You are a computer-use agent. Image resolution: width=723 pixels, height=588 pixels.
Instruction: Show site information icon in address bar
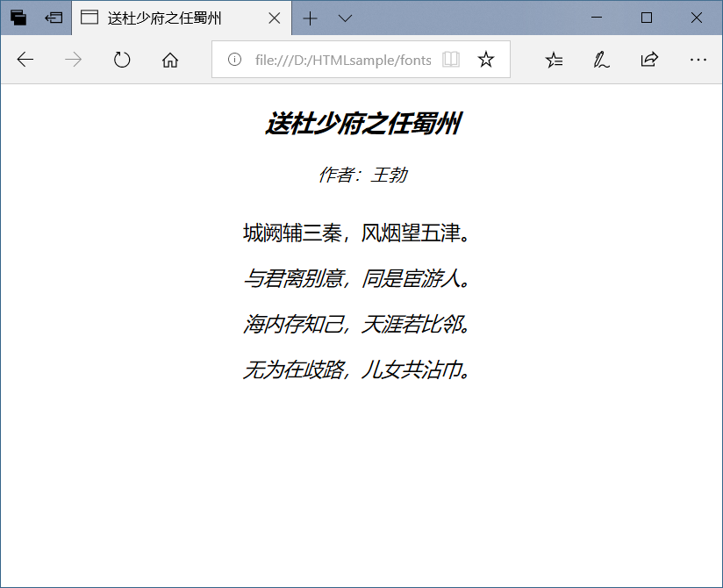[234, 60]
